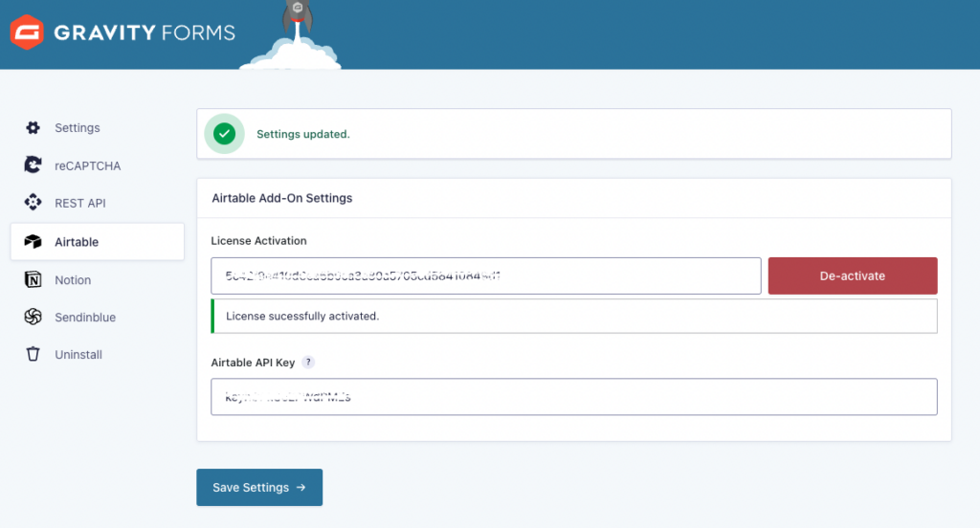Viewport: 980px width, 528px height.
Task: Click the Gravity Forms header title text
Action: 145,33
